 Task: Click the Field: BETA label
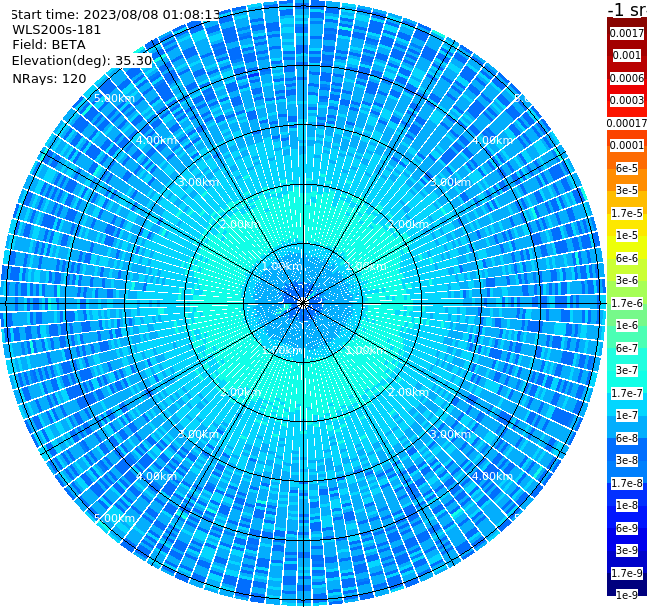point(49,45)
